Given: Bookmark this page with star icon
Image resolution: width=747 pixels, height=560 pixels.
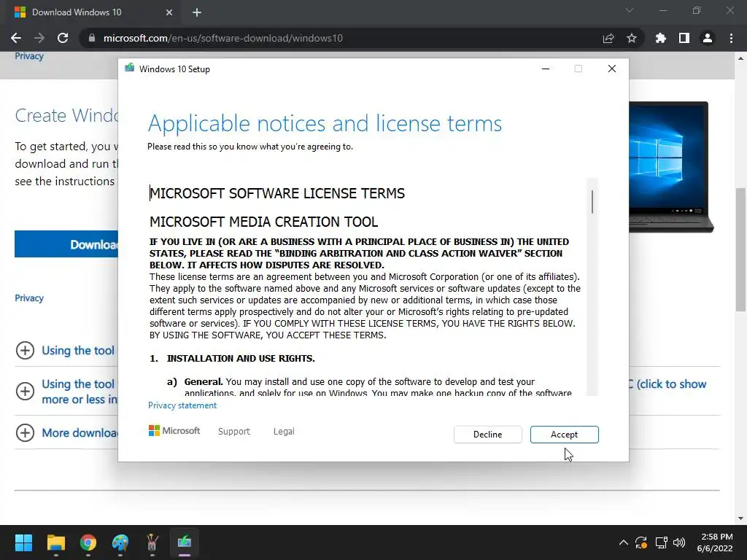Looking at the screenshot, I should [632, 38].
